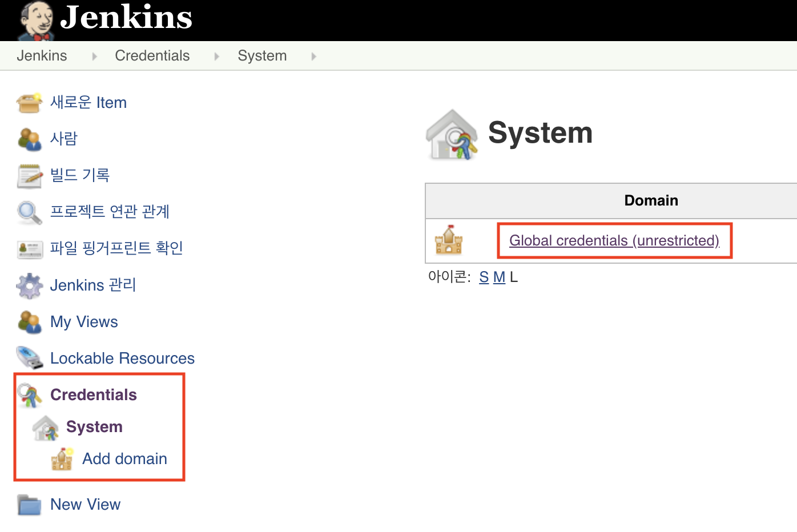The width and height of the screenshot is (797, 532).
Task: Click the System breadcrumb item
Action: tap(262, 56)
